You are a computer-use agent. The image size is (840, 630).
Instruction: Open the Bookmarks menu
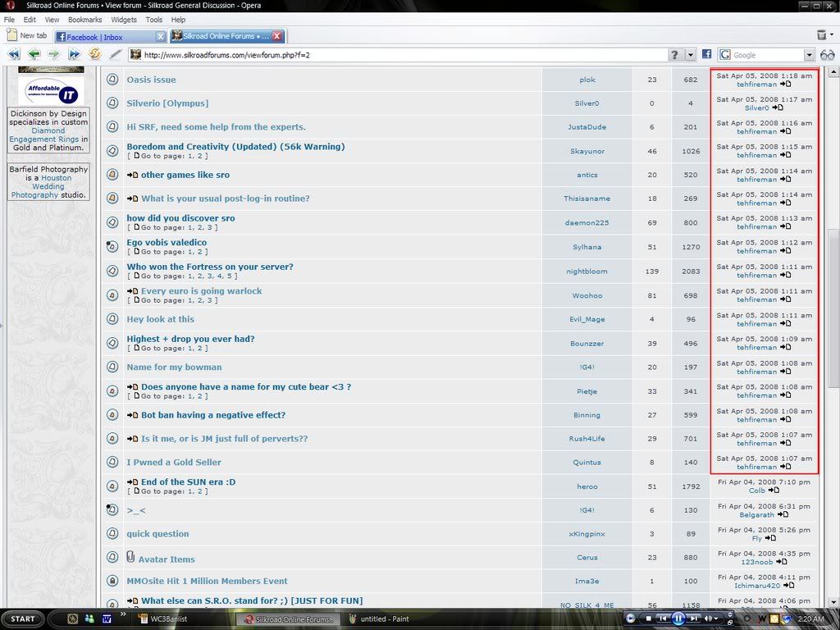click(84, 20)
